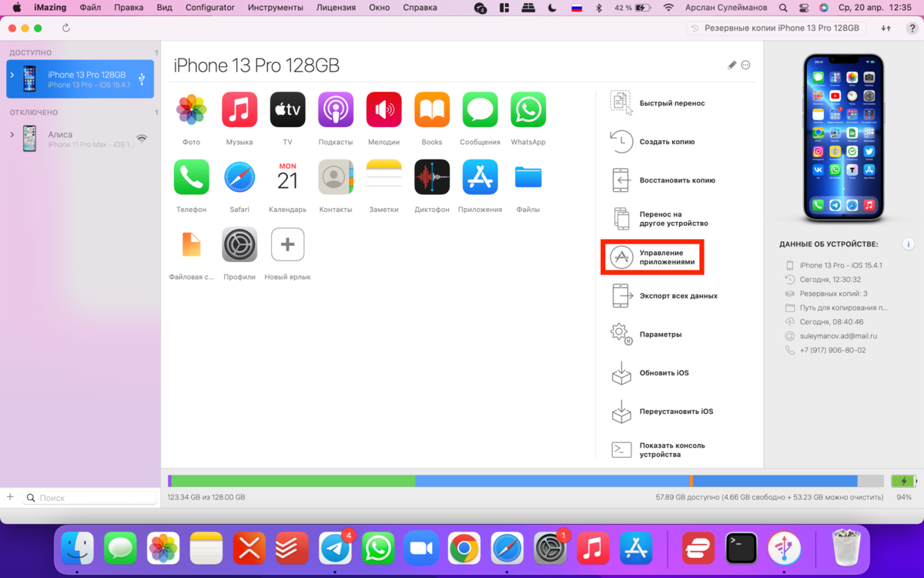The width and height of the screenshot is (924, 578).
Task: Click the refresh icon in toolbar
Action: [x=66, y=28]
